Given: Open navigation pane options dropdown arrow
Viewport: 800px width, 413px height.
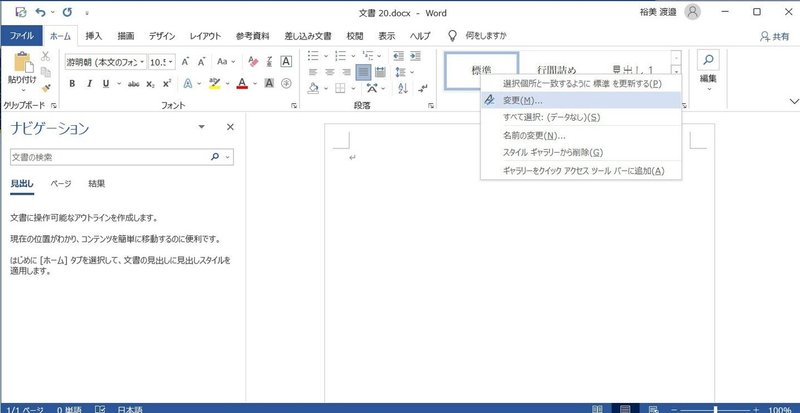Looking at the screenshot, I should (x=202, y=127).
